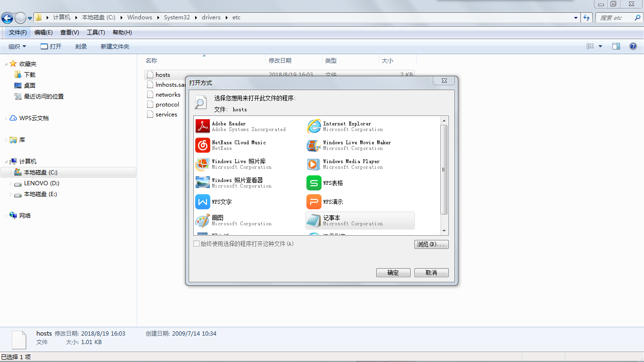Click 确定 in the dialog
The height and width of the screenshot is (362, 644).
pyautogui.click(x=393, y=272)
